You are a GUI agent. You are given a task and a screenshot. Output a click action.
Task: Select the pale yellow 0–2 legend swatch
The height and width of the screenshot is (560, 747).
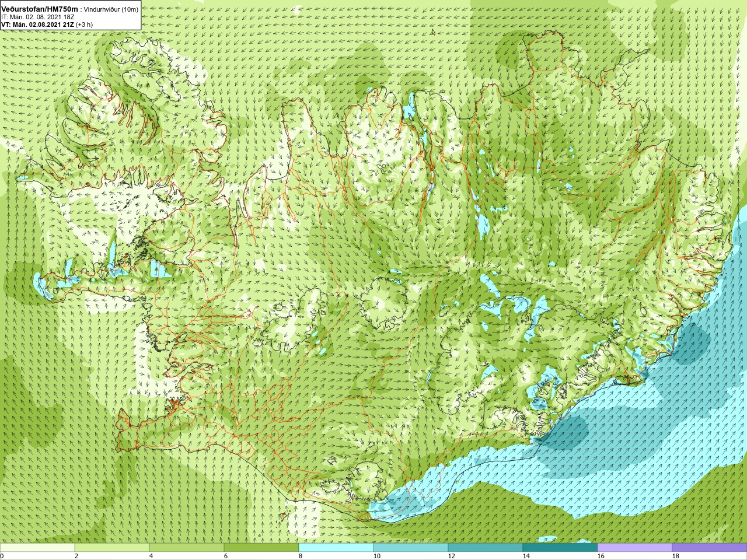click(x=37, y=548)
